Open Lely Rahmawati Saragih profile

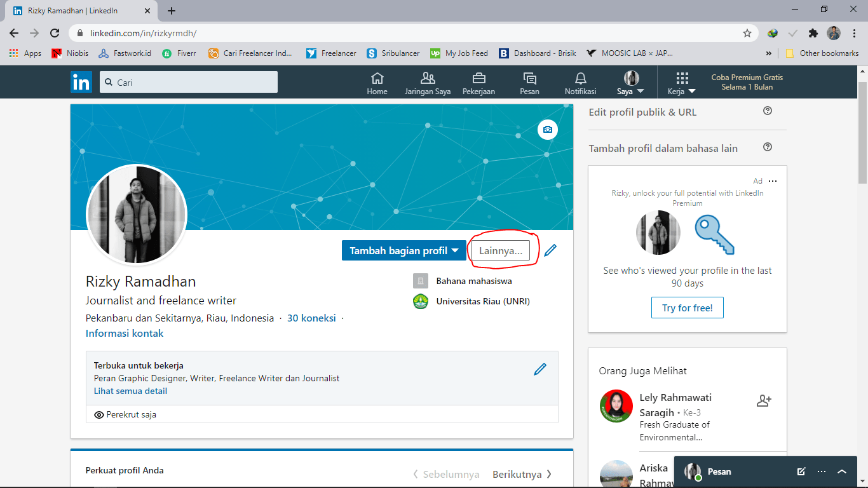[x=675, y=405]
